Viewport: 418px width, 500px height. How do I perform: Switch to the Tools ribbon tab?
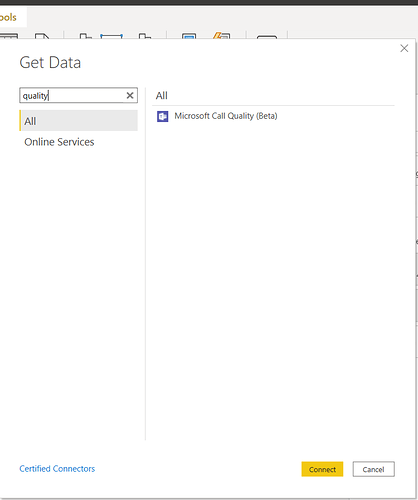pyautogui.click(x=9, y=17)
